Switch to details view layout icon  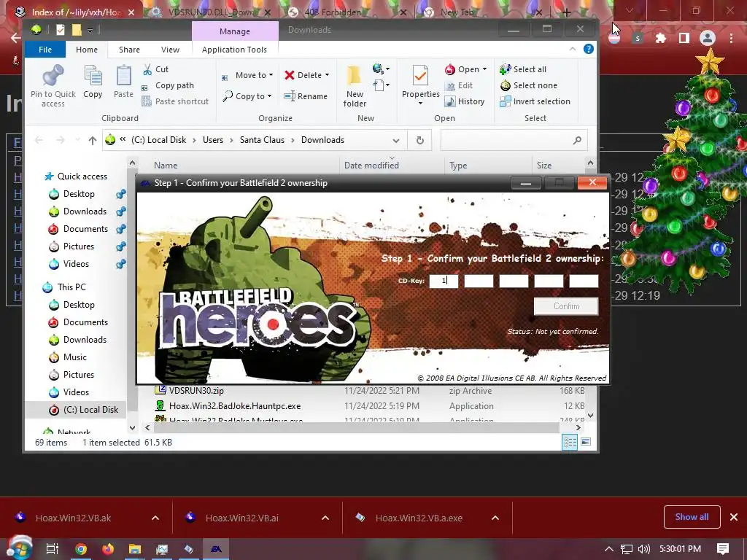coord(570,443)
